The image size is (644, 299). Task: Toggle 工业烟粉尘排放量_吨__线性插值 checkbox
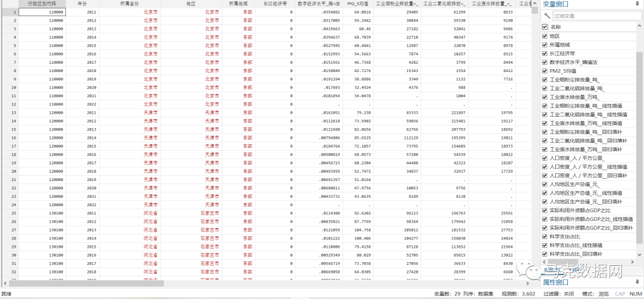point(545,106)
